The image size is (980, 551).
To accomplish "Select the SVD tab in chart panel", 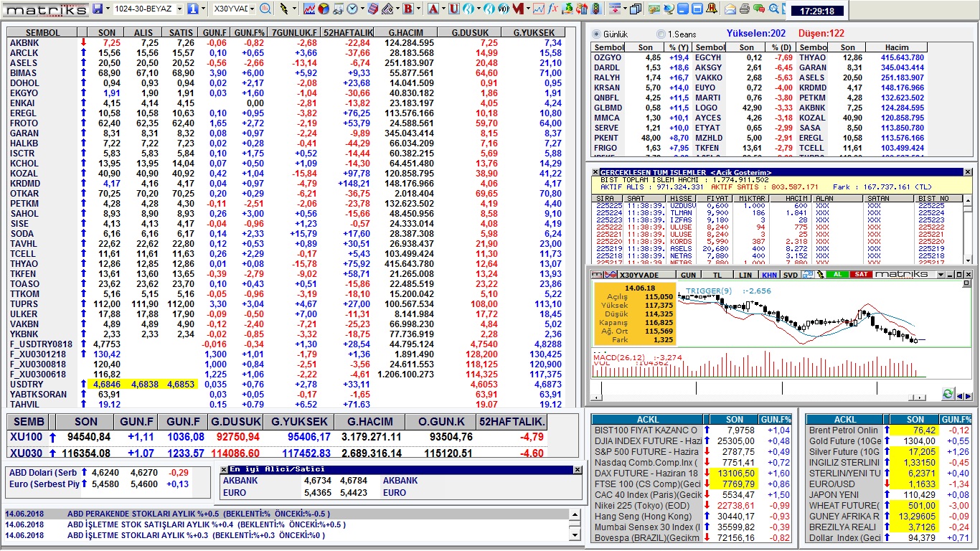I will point(791,275).
